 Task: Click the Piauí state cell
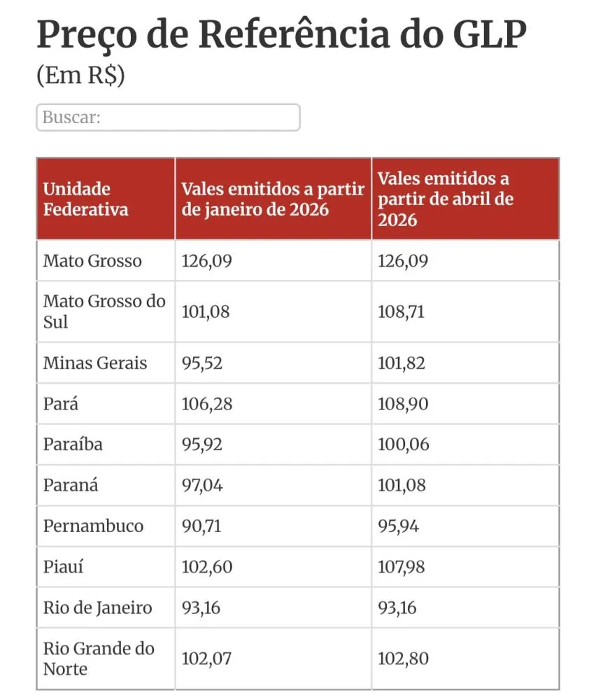(x=63, y=566)
